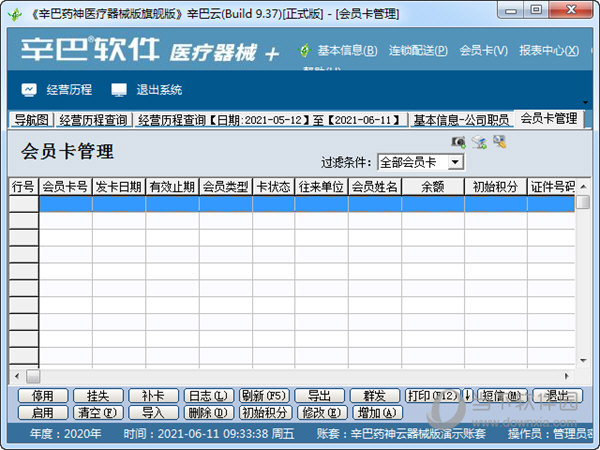Click the 证件号码 column header

pos(551,187)
